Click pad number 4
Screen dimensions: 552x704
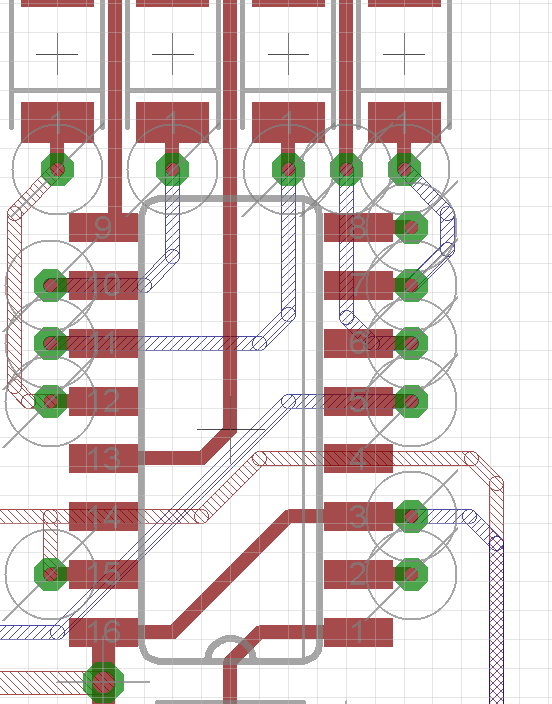(x=358, y=458)
